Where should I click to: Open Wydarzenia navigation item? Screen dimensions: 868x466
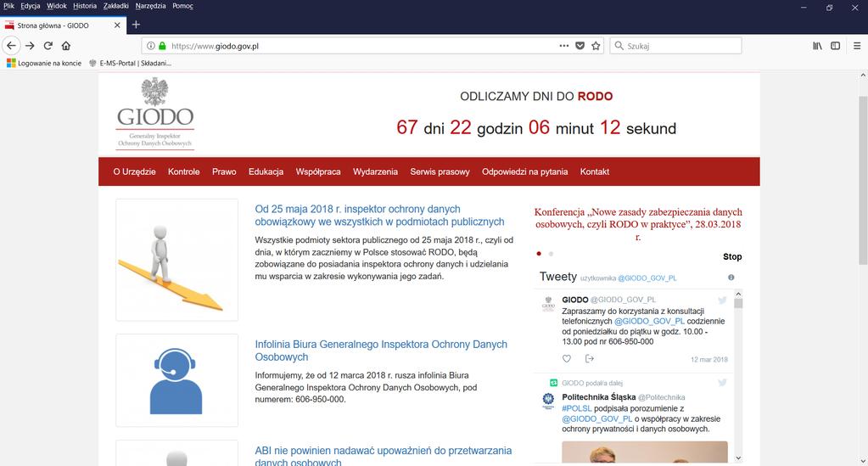(x=375, y=171)
